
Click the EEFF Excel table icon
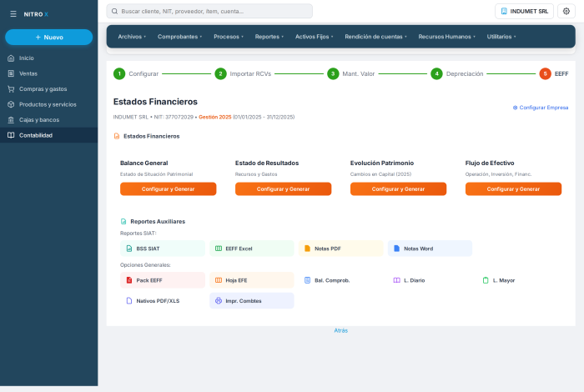219,249
